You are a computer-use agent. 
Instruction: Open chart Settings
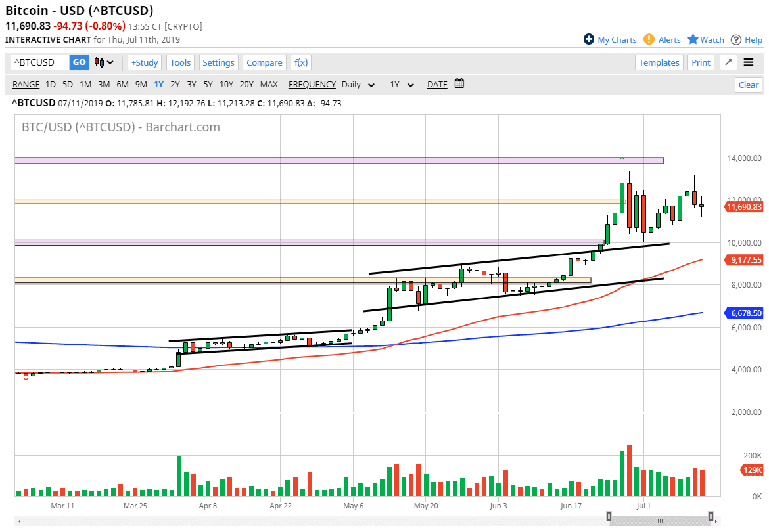(x=218, y=62)
